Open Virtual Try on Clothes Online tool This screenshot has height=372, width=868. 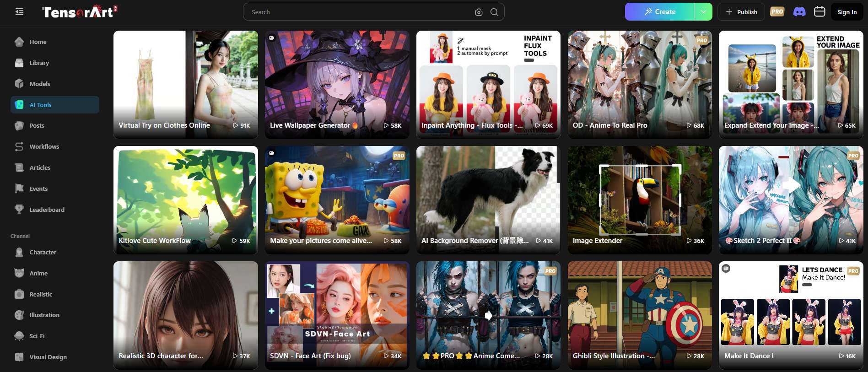(x=186, y=85)
